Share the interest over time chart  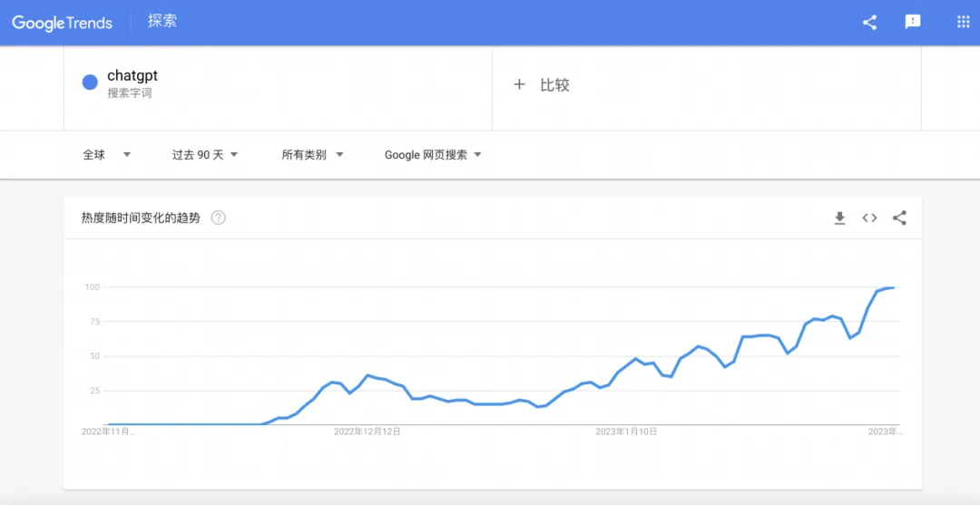[x=899, y=218]
